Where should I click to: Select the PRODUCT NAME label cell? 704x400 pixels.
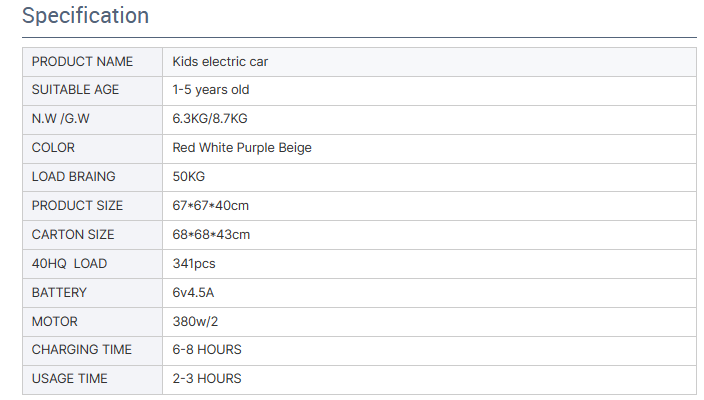point(92,62)
